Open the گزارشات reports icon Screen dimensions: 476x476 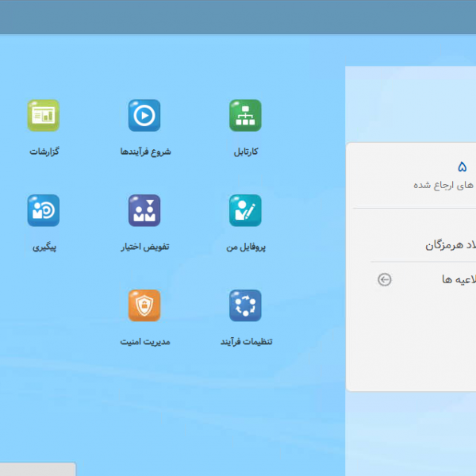point(44,115)
